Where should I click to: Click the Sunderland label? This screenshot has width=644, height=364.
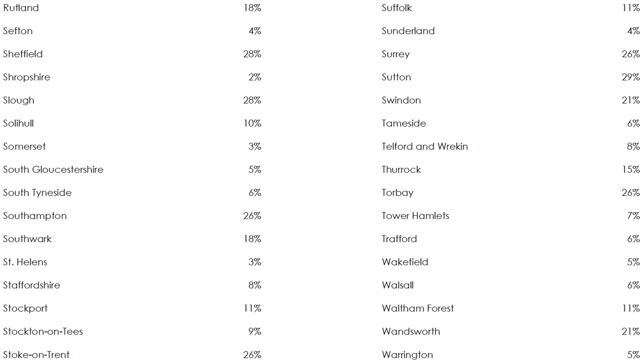point(408,31)
